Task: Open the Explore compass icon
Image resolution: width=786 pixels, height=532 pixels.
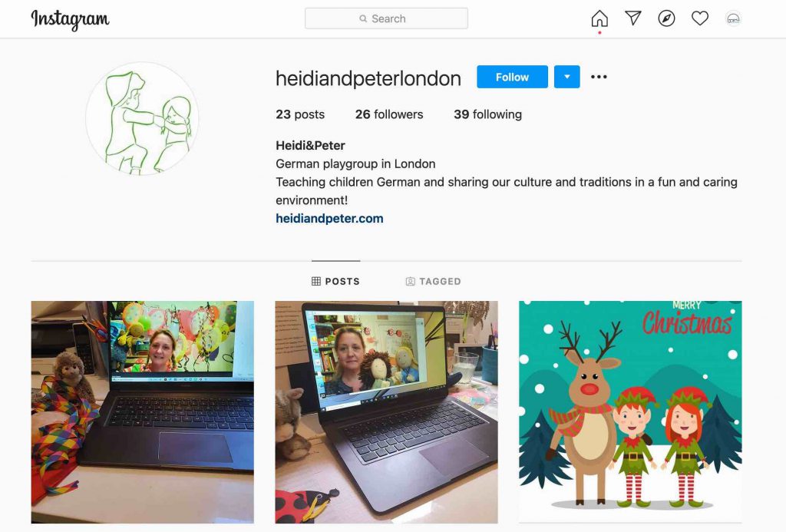Action: (666, 18)
